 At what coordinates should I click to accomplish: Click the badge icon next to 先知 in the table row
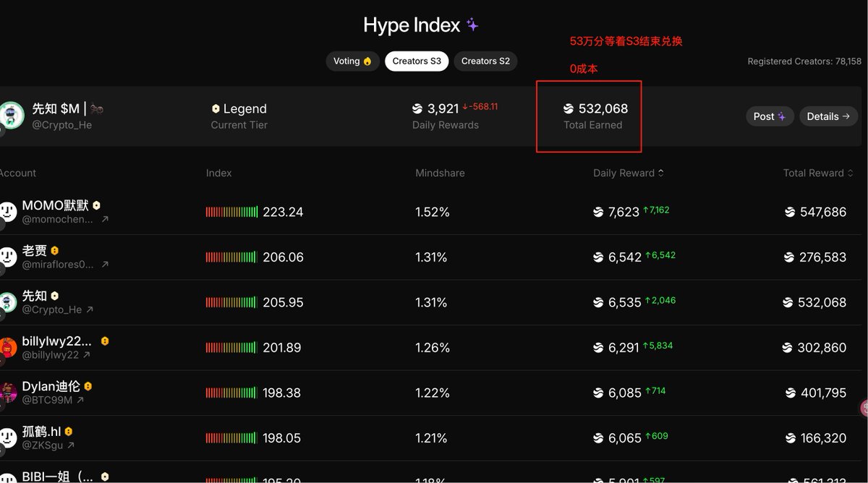tap(54, 296)
